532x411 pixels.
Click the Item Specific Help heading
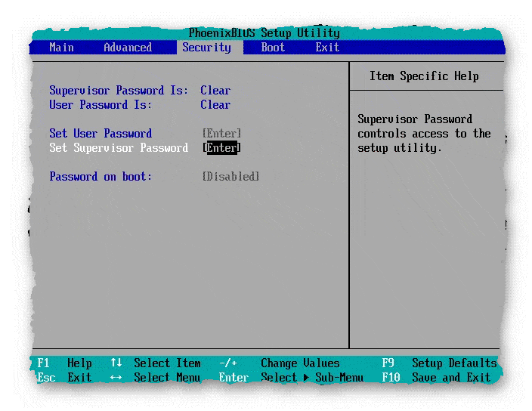[424, 76]
